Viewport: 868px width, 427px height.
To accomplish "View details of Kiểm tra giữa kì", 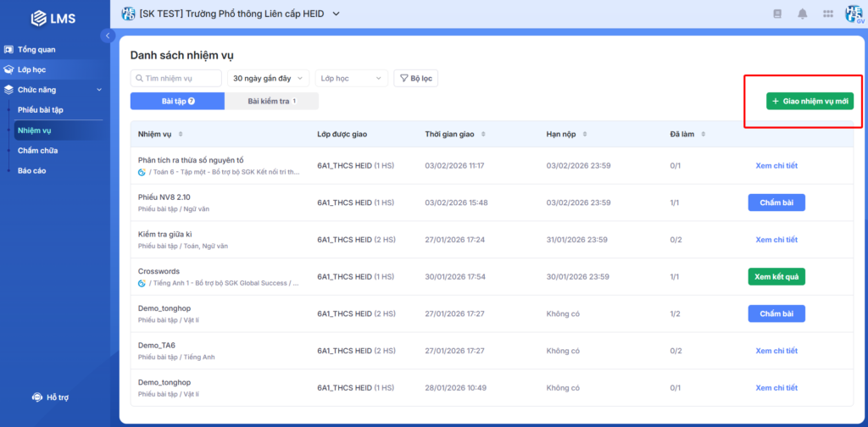I will point(776,240).
